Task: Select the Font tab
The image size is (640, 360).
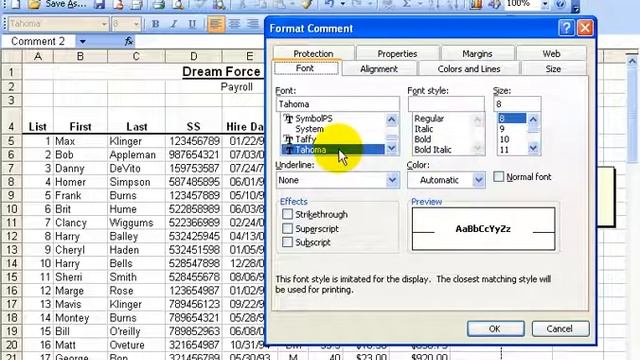Action: tap(305, 68)
